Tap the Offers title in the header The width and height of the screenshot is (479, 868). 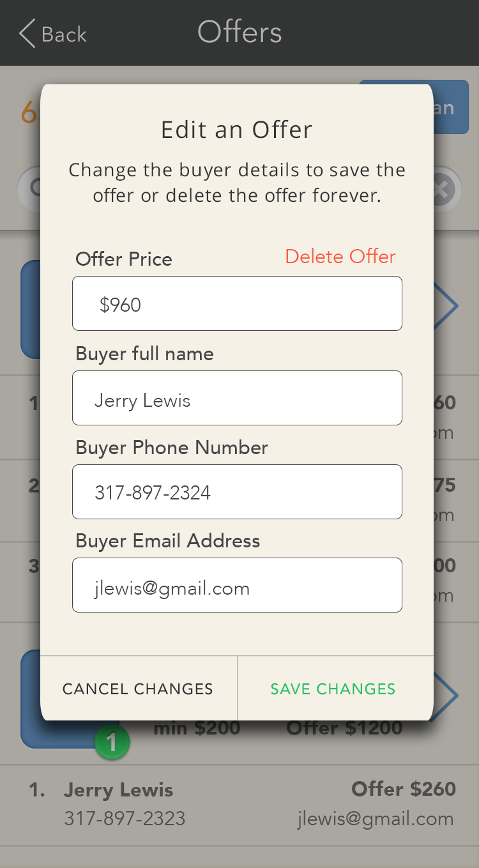tap(240, 33)
